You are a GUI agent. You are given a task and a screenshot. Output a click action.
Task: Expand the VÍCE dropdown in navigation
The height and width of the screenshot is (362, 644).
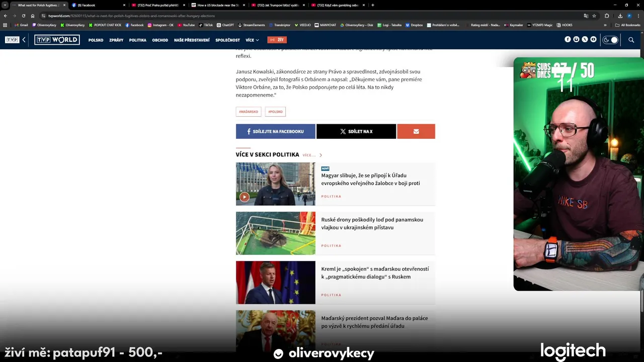(x=253, y=40)
